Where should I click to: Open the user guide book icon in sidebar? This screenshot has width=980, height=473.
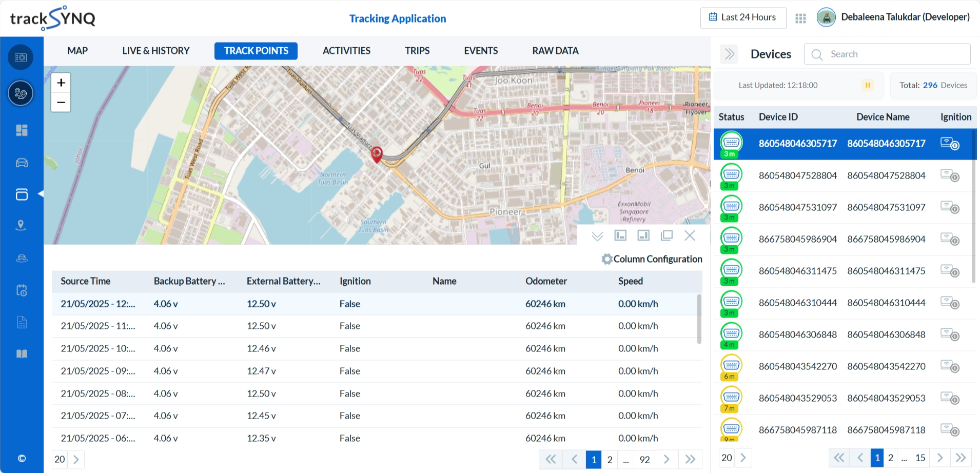[21, 353]
